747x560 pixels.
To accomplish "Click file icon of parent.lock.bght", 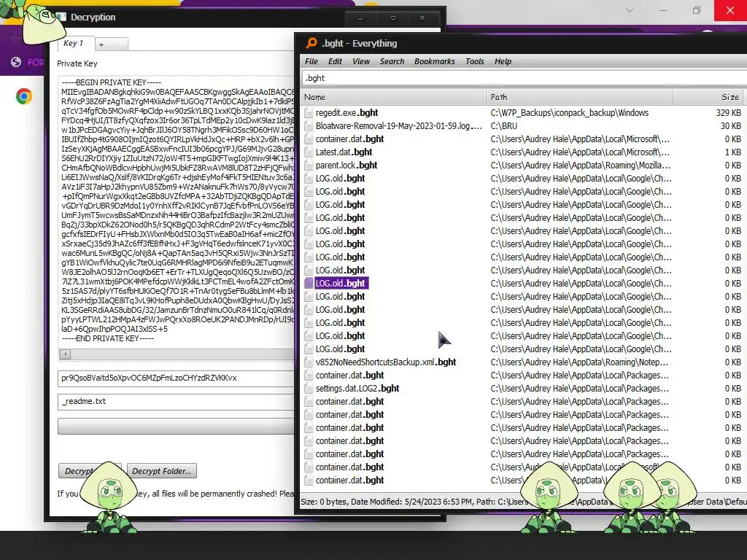I will (x=309, y=166).
